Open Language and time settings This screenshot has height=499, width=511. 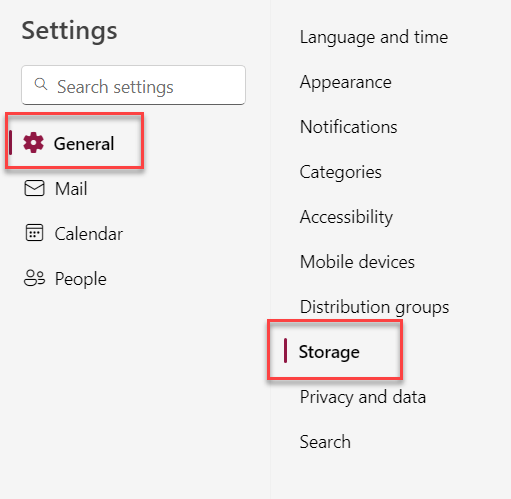[x=374, y=37]
